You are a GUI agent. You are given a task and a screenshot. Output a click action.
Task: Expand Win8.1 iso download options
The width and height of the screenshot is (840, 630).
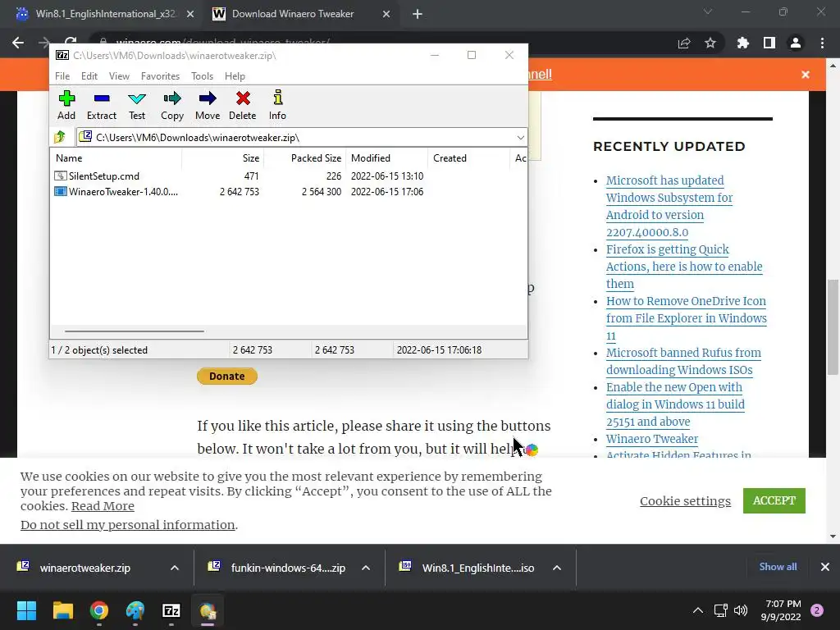(x=557, y=568)
